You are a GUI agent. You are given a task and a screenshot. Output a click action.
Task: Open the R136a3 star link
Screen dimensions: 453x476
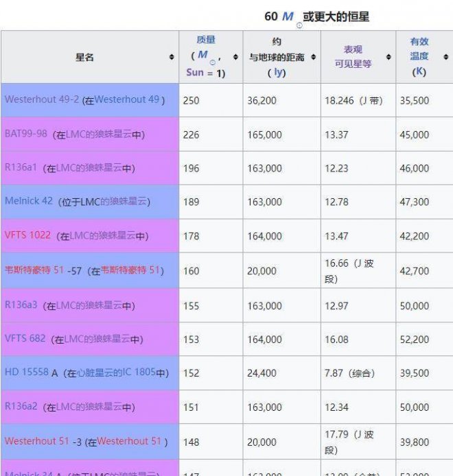coord(21,305)
